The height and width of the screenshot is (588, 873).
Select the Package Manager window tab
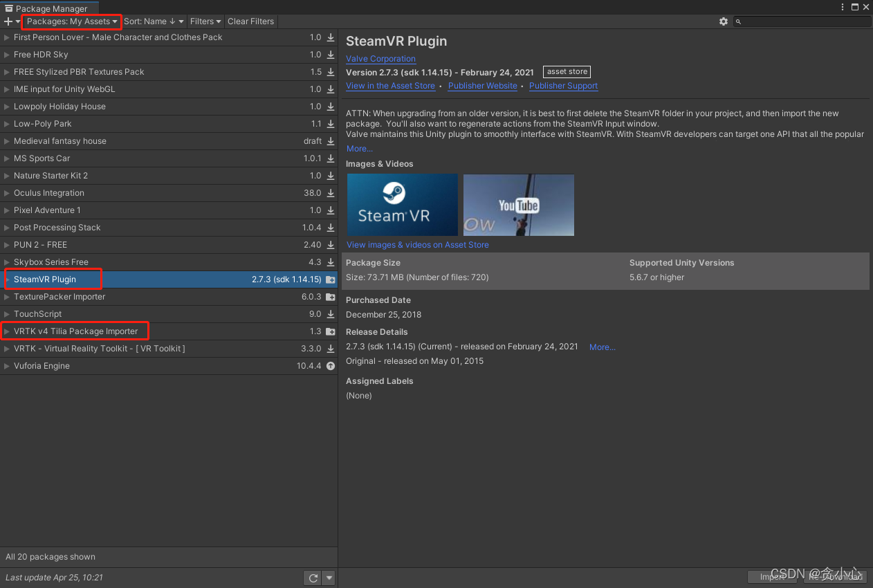coord(49,8)
